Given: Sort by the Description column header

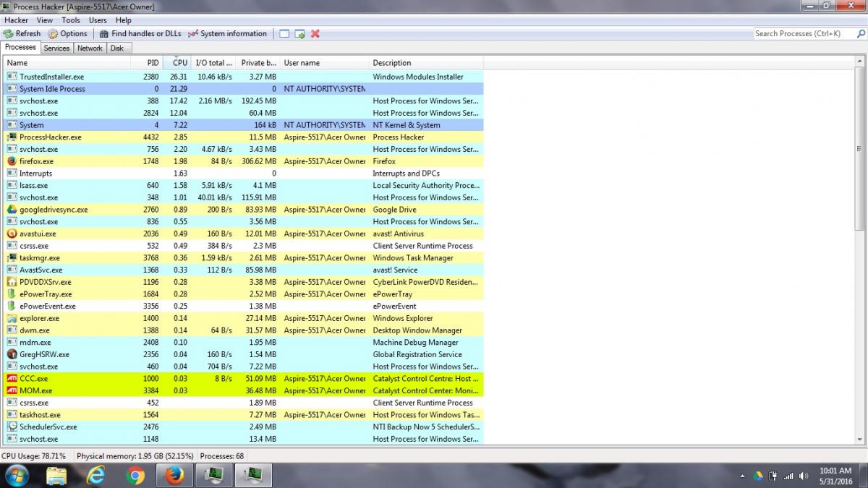Looking at the screenshot, I should 426,63.
